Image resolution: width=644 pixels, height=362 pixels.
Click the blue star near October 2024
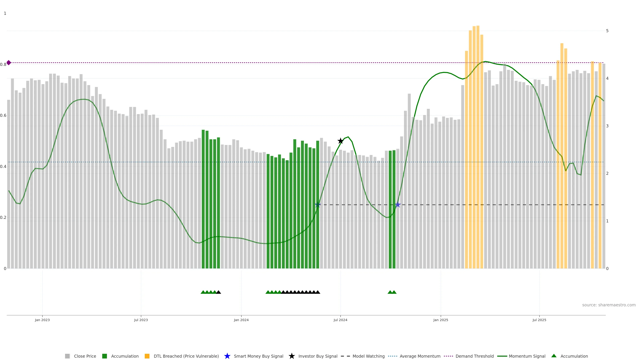click(398, 205)
